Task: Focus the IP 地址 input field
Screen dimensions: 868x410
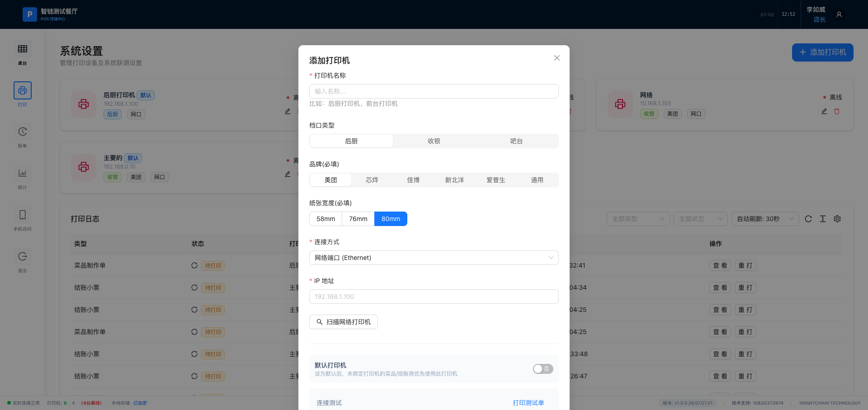Action: point(434,297)
